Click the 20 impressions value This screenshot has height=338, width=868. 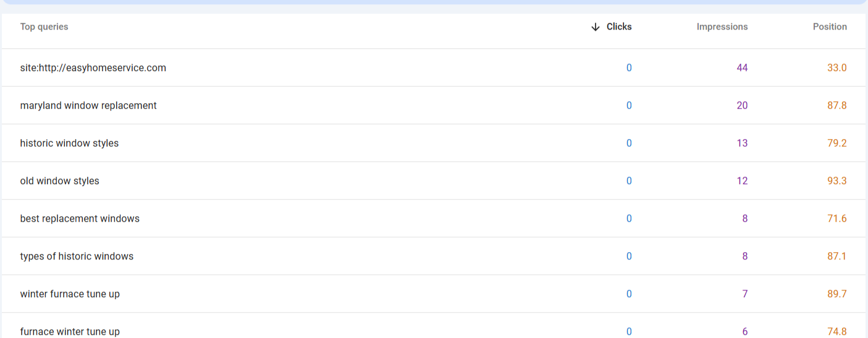(742, 106)
